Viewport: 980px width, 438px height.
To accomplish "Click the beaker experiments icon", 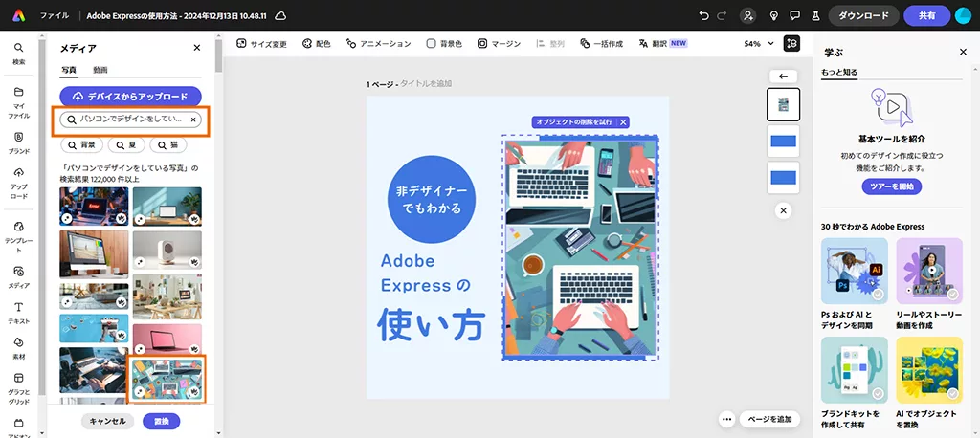I will [x=815, y=15].
